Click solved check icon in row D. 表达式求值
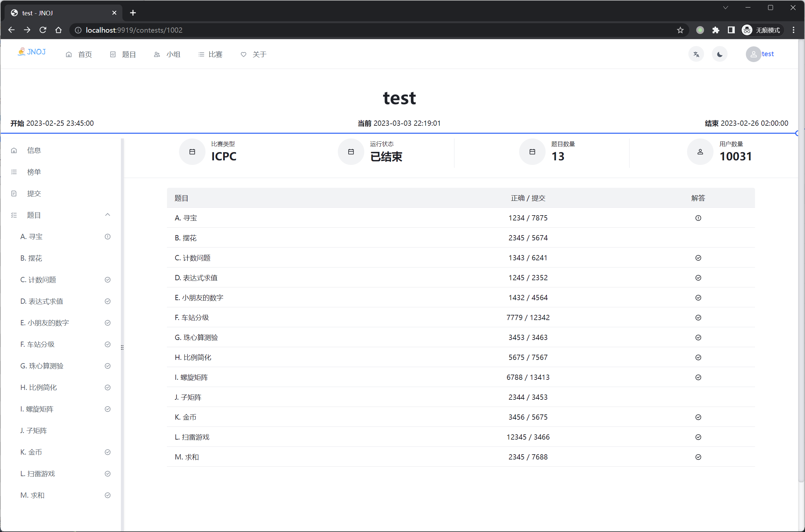 [698, 278]
